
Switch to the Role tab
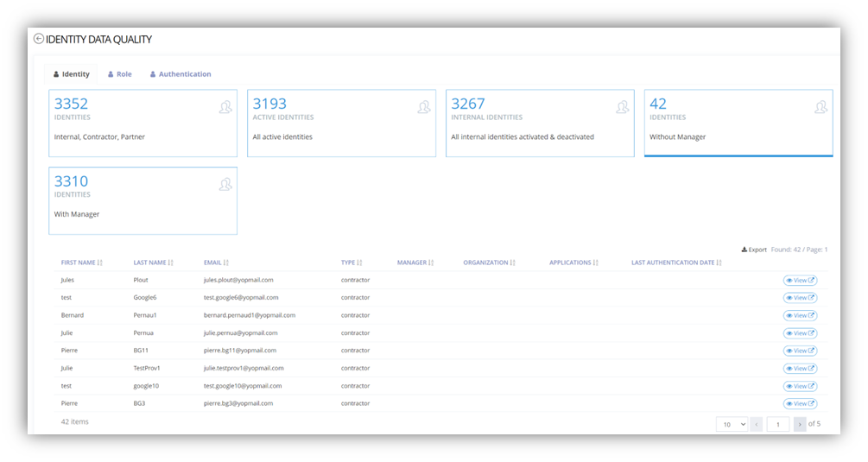point(120,74)
